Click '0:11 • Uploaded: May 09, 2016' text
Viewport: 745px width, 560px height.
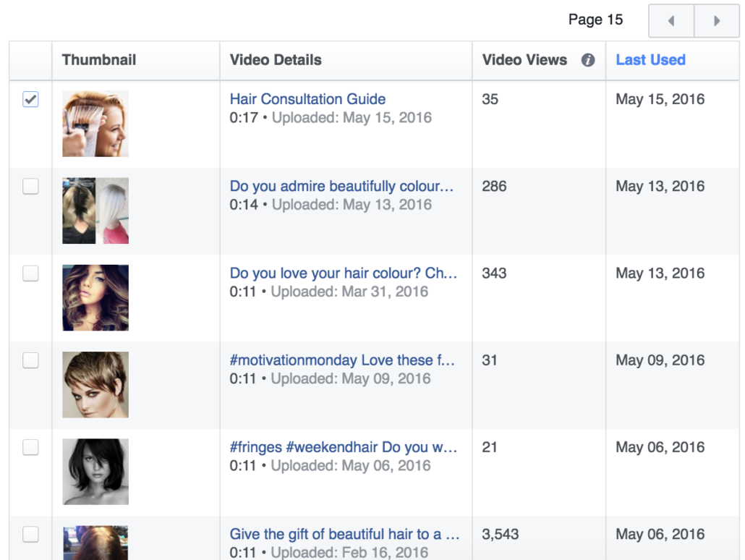point(331,378)
